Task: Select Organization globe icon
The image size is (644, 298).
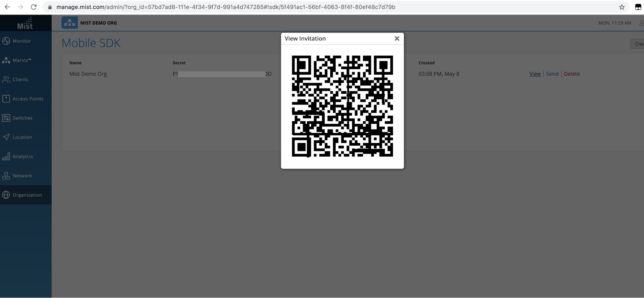Action: (x=6, y=195)
